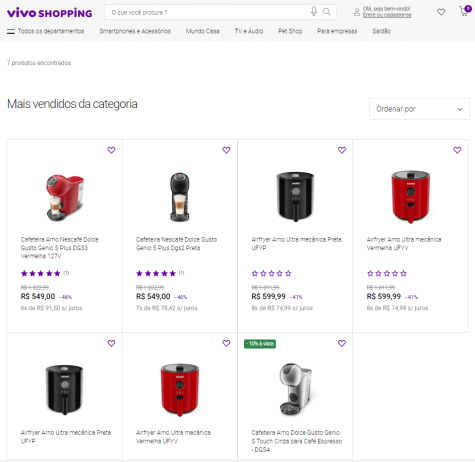Image resolution: width=475 pixels, height=462 pixels.
Task: Click 'Olá, seja bem-vindo!' greeting text
Action: 387,9
